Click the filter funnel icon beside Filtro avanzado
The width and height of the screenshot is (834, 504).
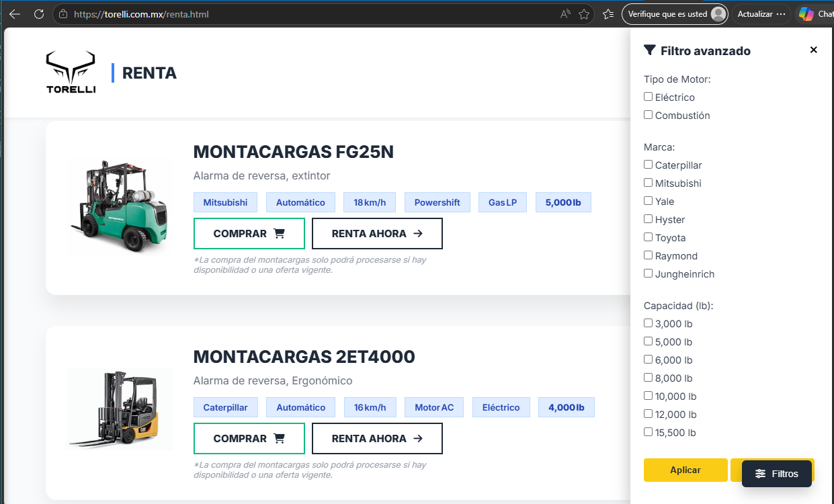(649, 50)
